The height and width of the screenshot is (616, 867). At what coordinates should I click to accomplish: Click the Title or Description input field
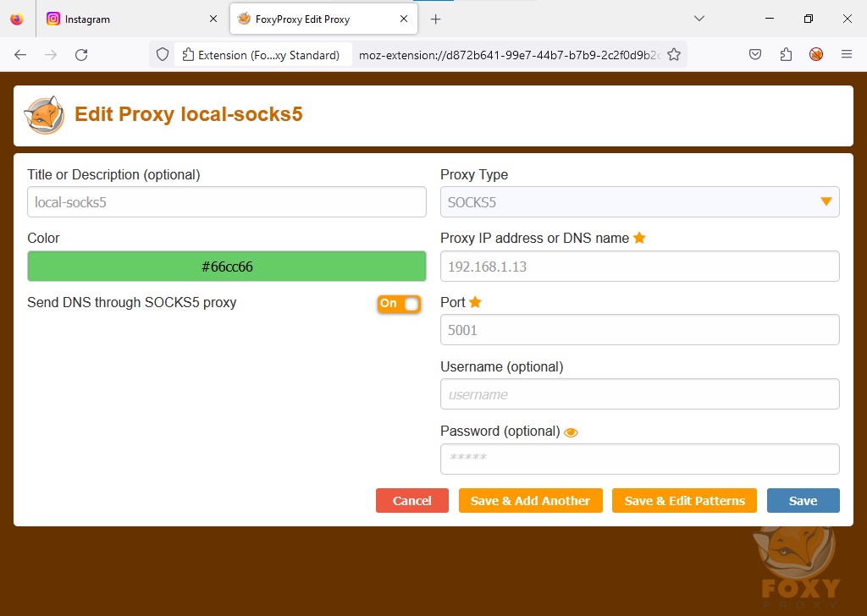pyautogui.click(x=227, y=202)
